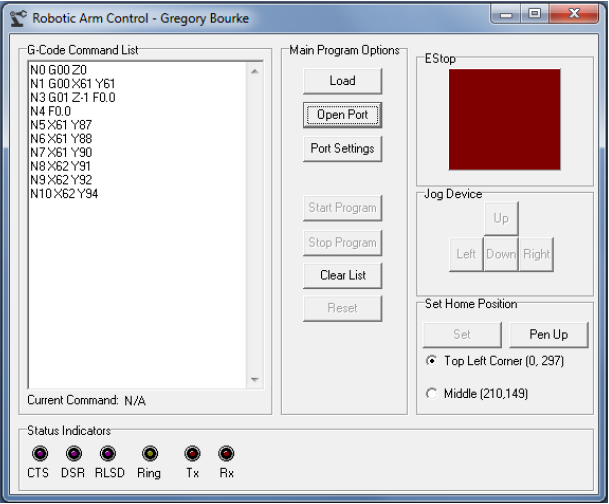The width and height of the screenshot is (609, 504).
Task: Click the Pen Up button
Action: (x=548, y=335)
